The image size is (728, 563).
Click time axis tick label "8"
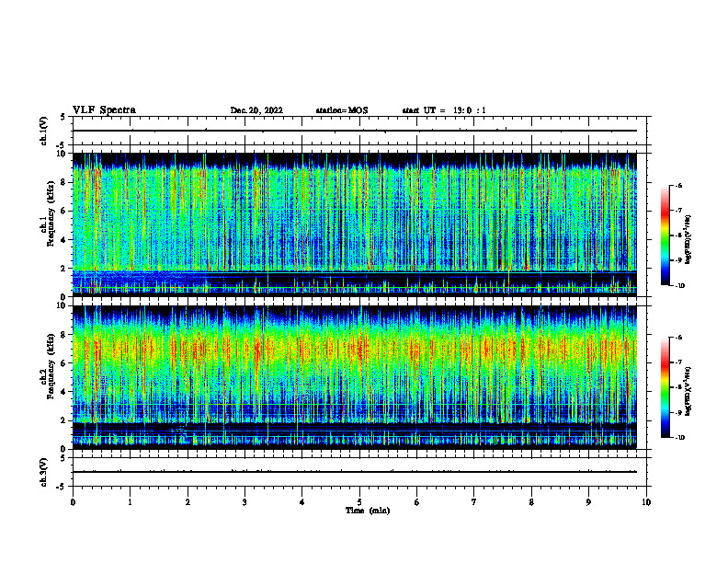(531, 502)
